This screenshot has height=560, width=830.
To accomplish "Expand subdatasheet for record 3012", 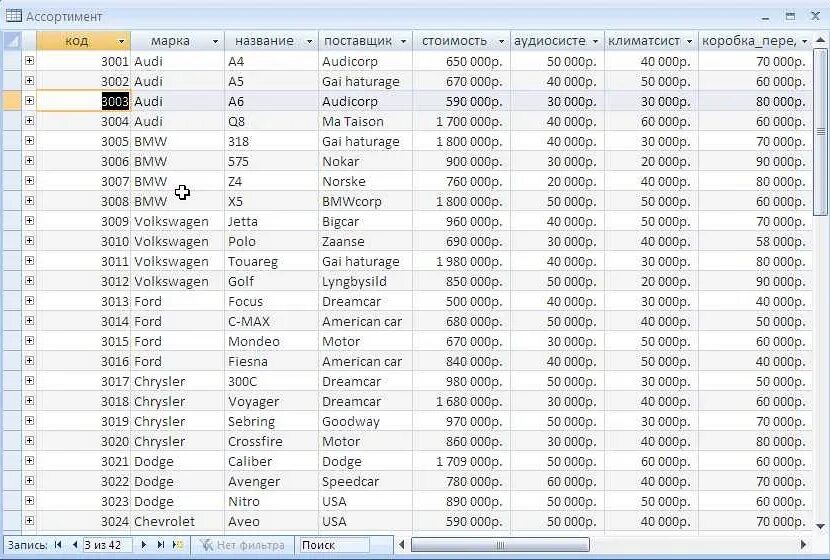I will [x=29, y=281].
